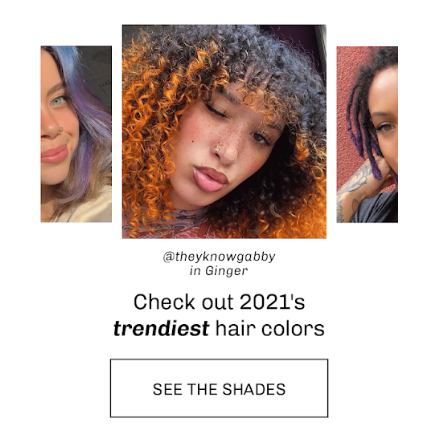Screen dimensions: 430x435
Task: Click the bold 'trendiest' word
Action: coord(161,329)
